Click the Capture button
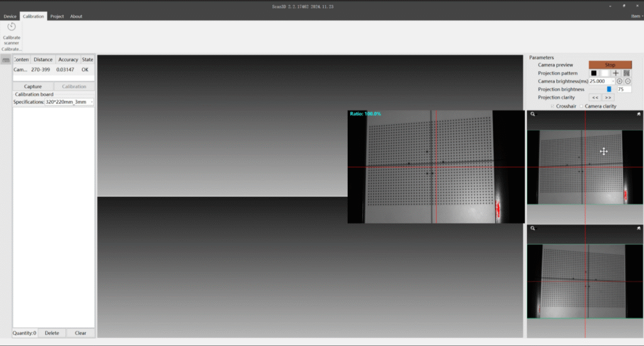This screenshot has width=644, height=346. pos(33,86)
